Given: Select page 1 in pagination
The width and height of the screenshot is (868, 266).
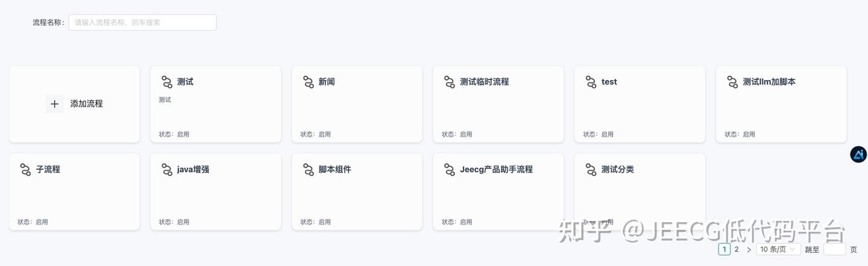Looking at the screenshot, I should tap(725, 249).
